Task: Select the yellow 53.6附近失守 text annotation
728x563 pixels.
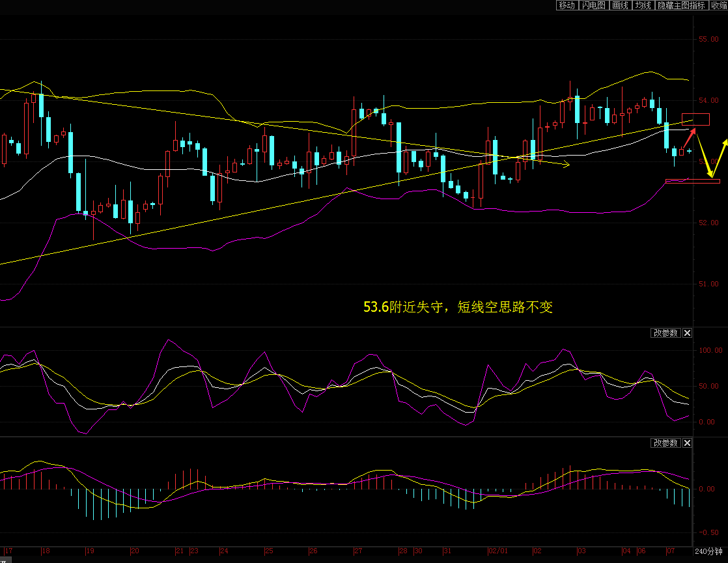Action: [x=458, y=307]
